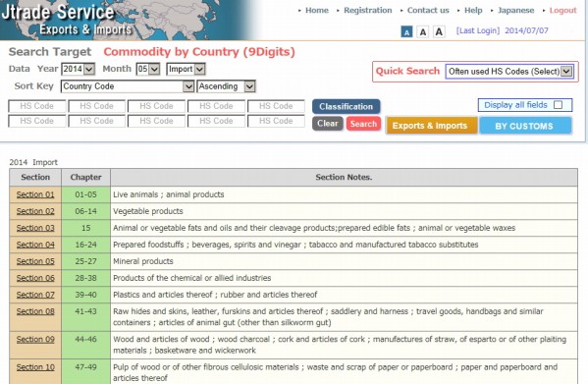This screenshot has width=588, height=384.
Task: Select the large font size A icon
Action: 439,31
